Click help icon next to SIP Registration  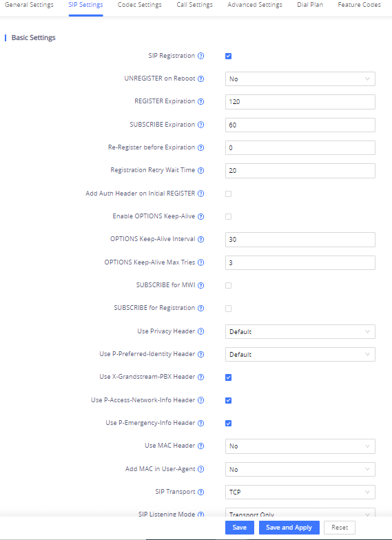click(x=201, y=56)
